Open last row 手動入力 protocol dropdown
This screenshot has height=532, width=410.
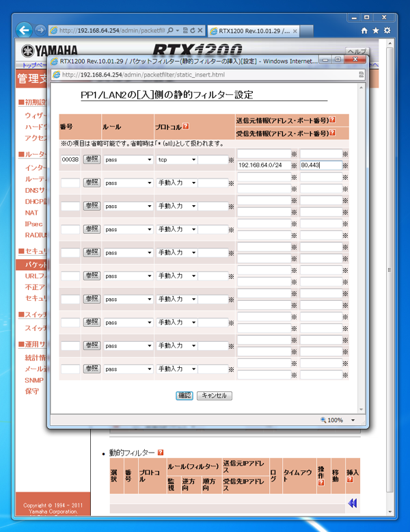click(x=177, y=369)
